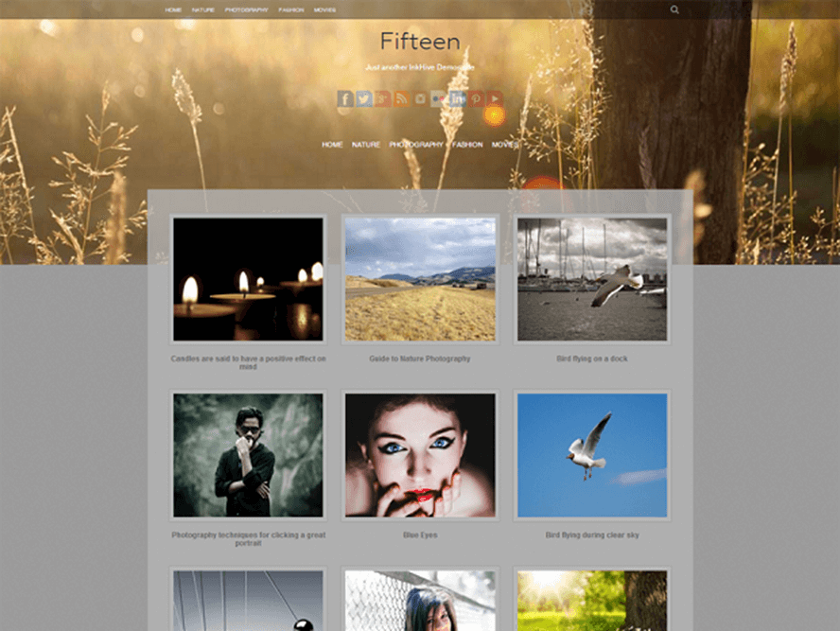Go to HOME in the main header navigation
The image size is (840, 631).
[x=332, y=145]
